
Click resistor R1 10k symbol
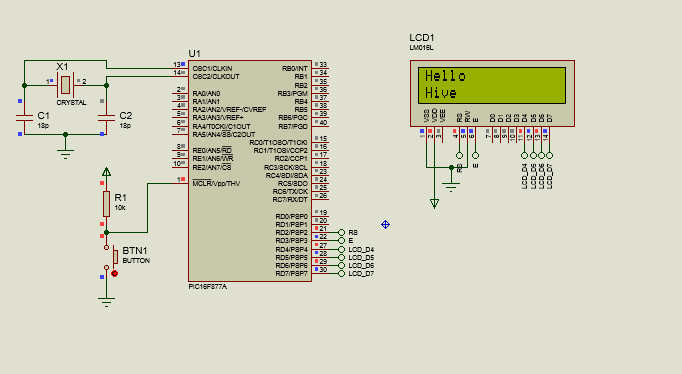[x=106, y=204]
